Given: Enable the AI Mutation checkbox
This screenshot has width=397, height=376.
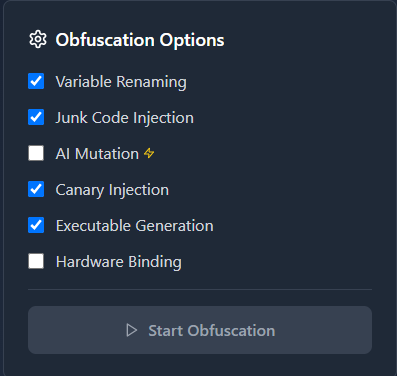Looking at the screenshot, I should 36,153.
